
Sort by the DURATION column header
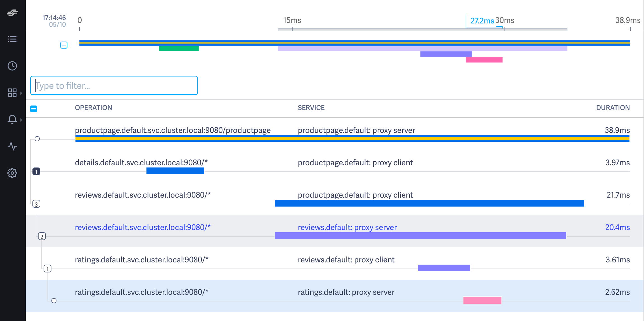coord(613,108)
